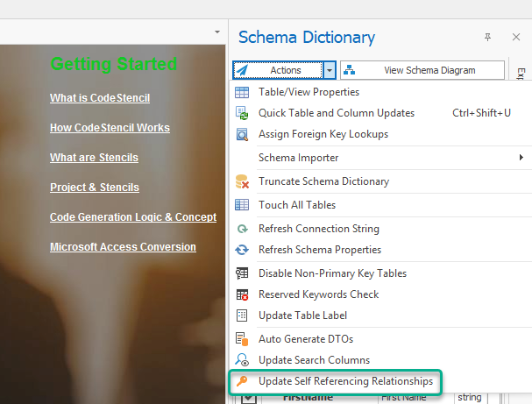Open Microsoft Access Conversion link
Viewport: 532px width, 404px height.
pos(123,247)
